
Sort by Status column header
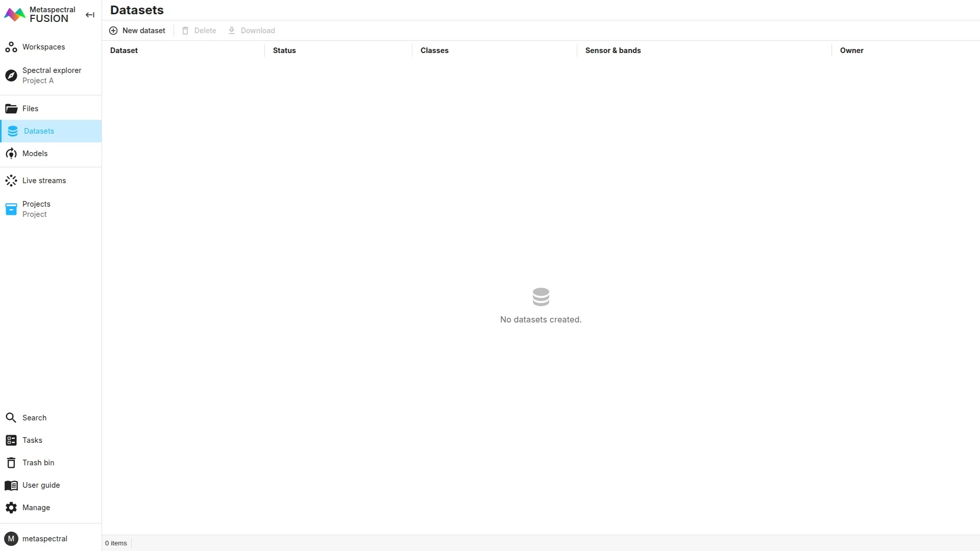(284, 51)
